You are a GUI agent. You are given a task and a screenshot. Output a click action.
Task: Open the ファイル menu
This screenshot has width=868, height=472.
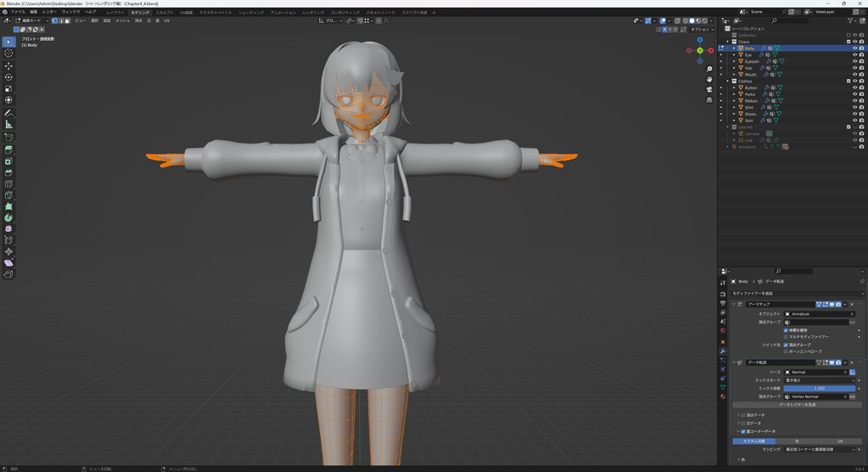(18, 12)
